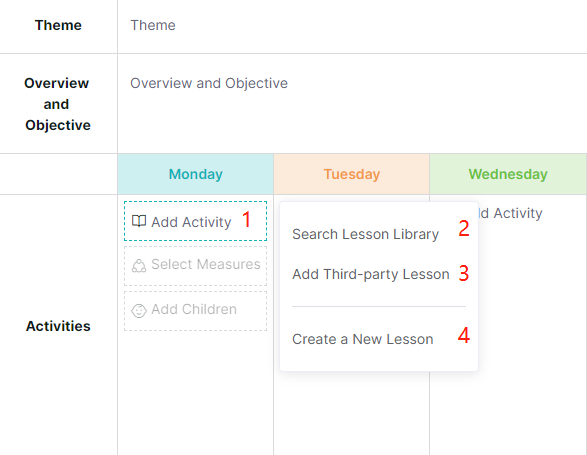The image size is (587, 455).
Task: Open Monday's Add Activity box
Action: tap(195, 221)
